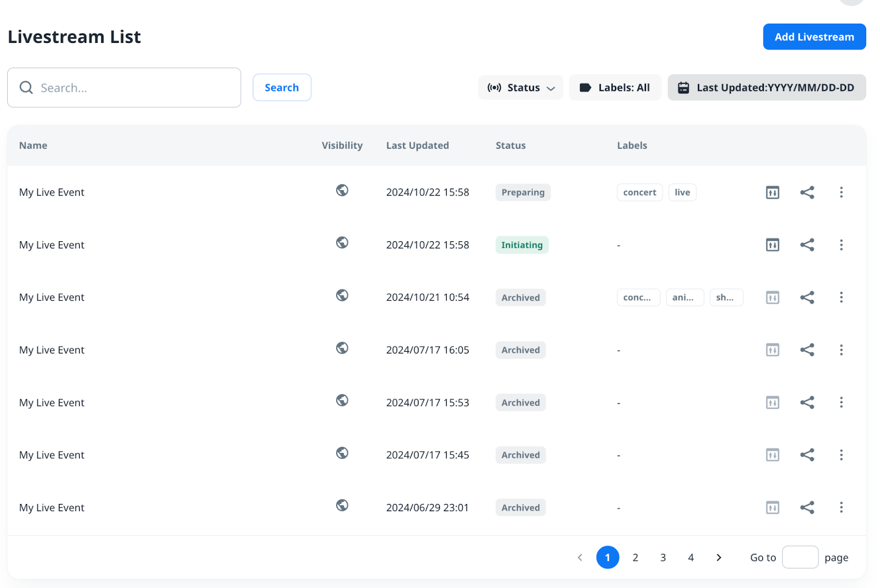This screenshot has width=880, height=588.
Task: Open control panel icon for Preparing livestream
Action: tap(772, 192)
